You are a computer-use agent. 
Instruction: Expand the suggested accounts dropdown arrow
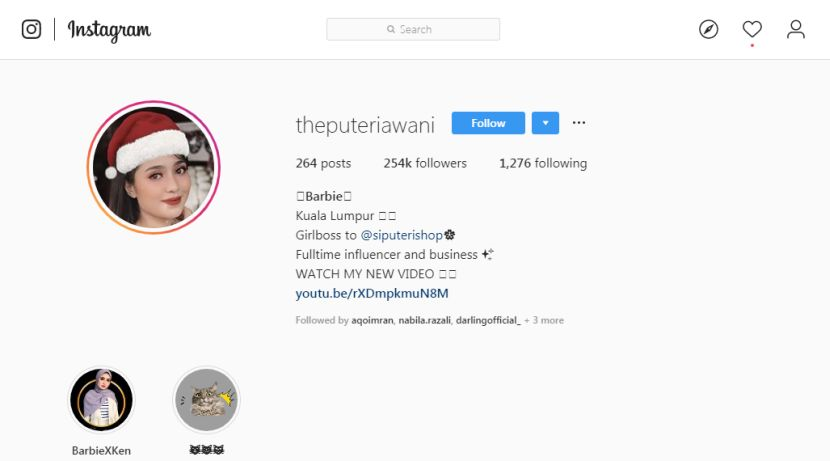tap(545, 123)
